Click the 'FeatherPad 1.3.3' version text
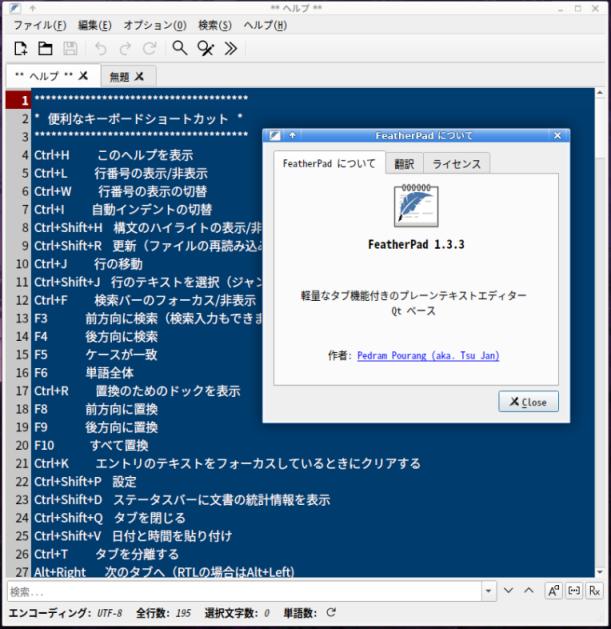The width and height of the screenshot is (611, 629). [416, 244]
